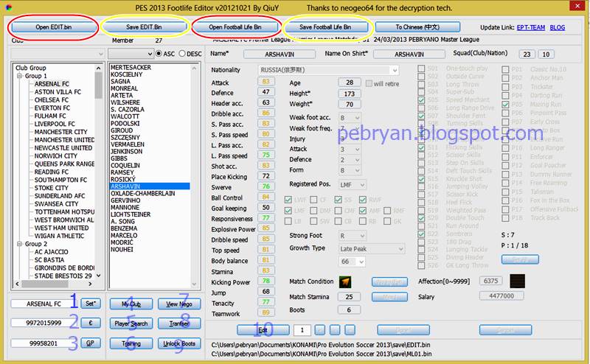Click the Transfer button
This screenshot has height=364, width=590.
(x=179, y=323)
